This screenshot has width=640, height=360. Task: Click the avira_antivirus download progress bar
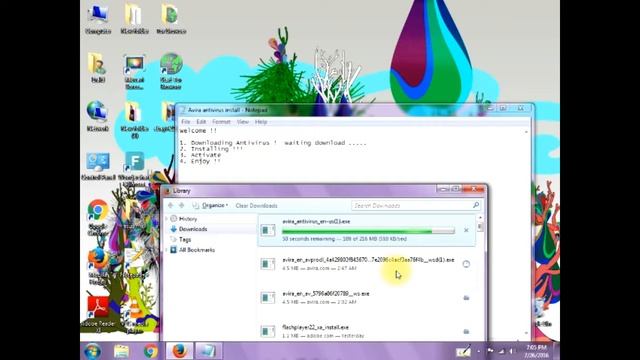tap(368, 231)
